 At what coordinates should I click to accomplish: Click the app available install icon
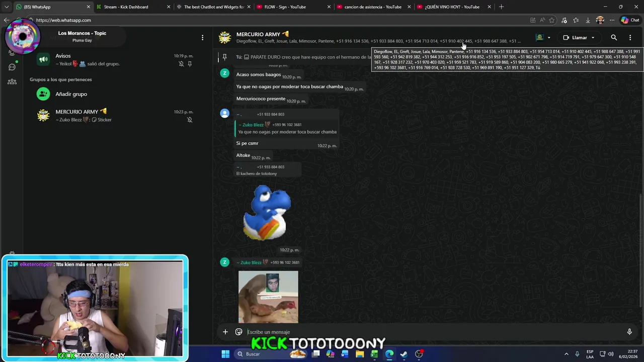point(533,20)
